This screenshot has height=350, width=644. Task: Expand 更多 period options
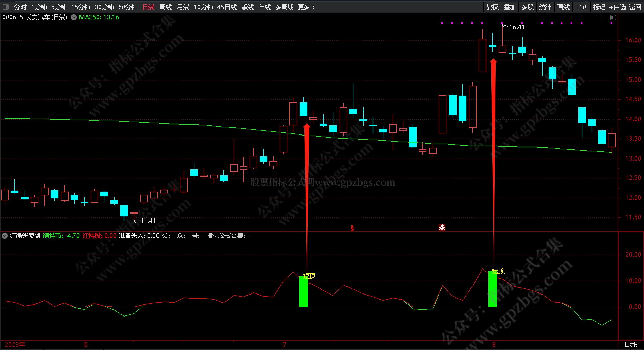tap(306, 7)
